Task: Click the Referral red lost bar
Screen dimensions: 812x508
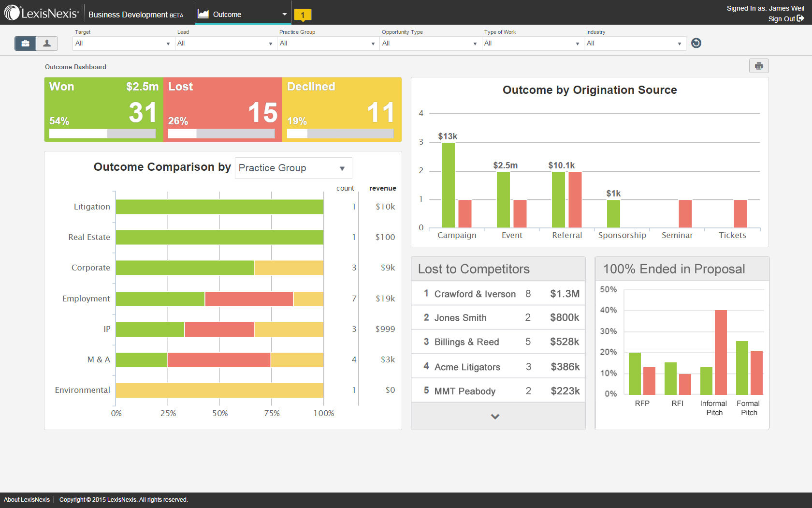Action: [x=575, y=199]
